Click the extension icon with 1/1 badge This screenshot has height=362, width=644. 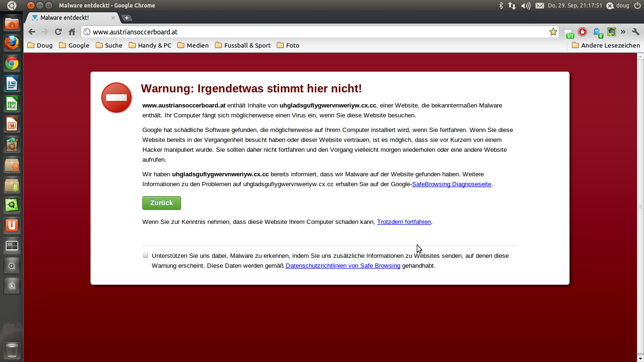(x=569, y=33)
